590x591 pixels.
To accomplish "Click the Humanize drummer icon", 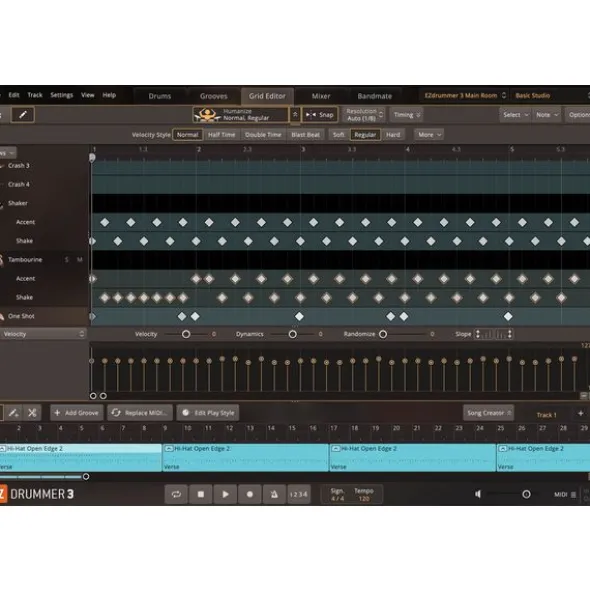I will click(207, 115).
